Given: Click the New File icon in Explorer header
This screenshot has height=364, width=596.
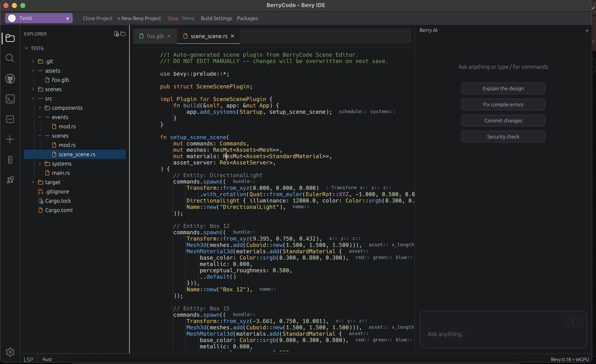Looking at the screenshot, I should point(116,34).
